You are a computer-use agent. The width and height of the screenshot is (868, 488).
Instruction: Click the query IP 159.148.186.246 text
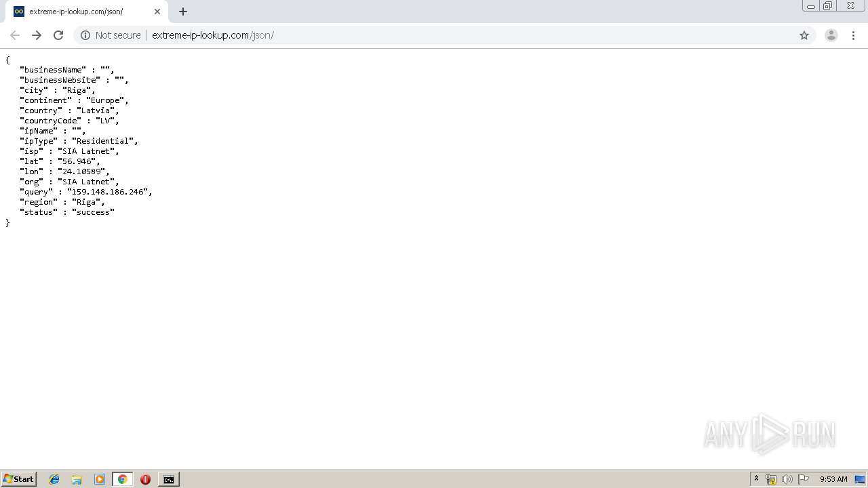106,192
